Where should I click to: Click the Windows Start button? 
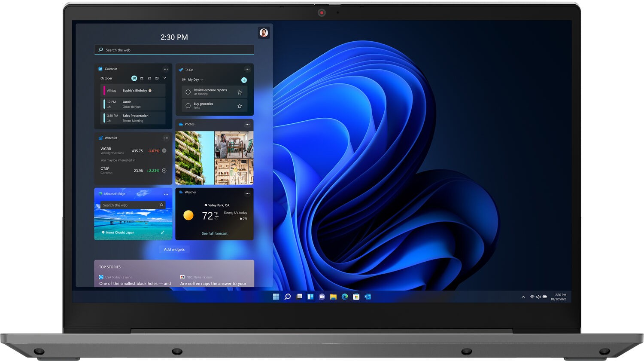point(276,297)
